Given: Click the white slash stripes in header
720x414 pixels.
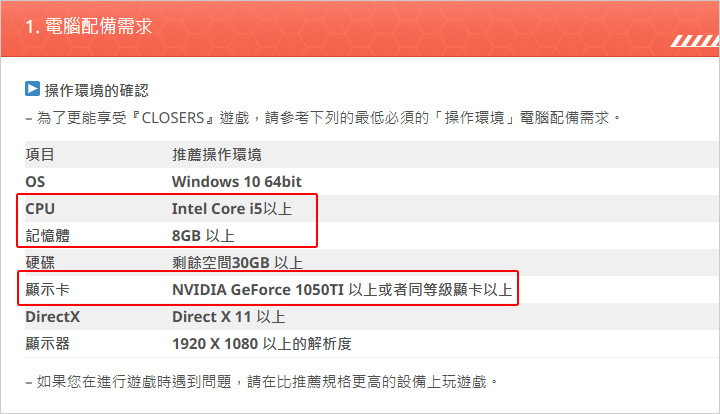Looking at the screenshot, I should click(695, 41).
